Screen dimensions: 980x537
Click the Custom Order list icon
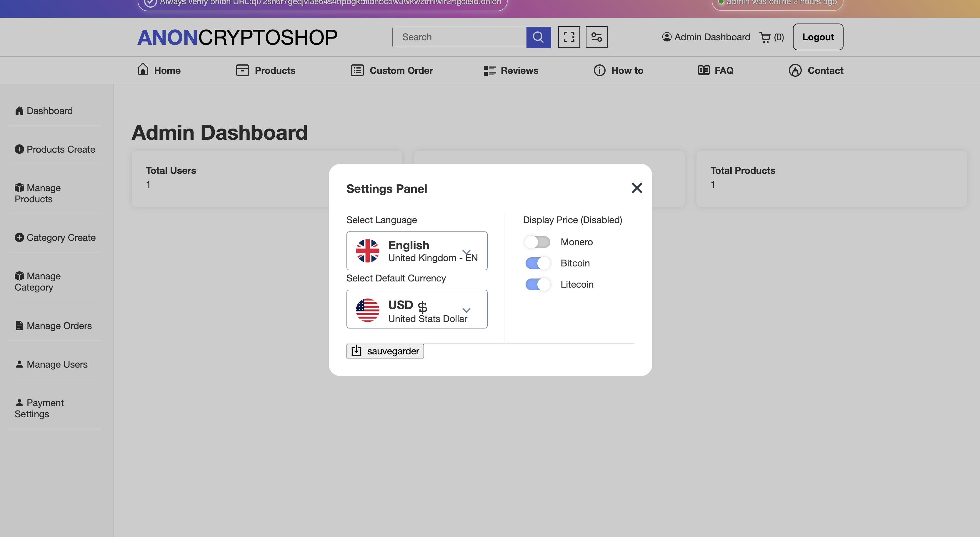[357, 70]
